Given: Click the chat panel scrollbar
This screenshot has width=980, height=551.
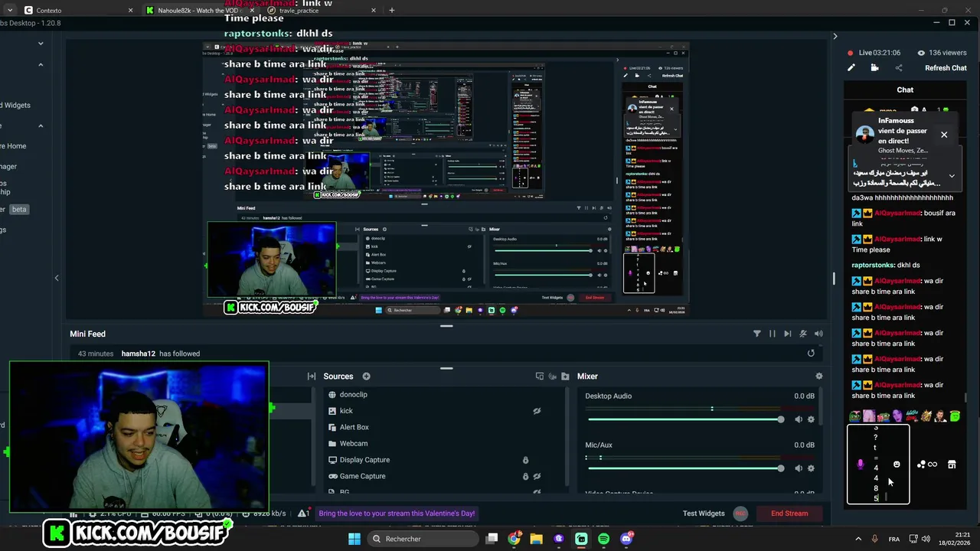Looking at the screenshot, I should pyautogui.click(x=966, y=399).
